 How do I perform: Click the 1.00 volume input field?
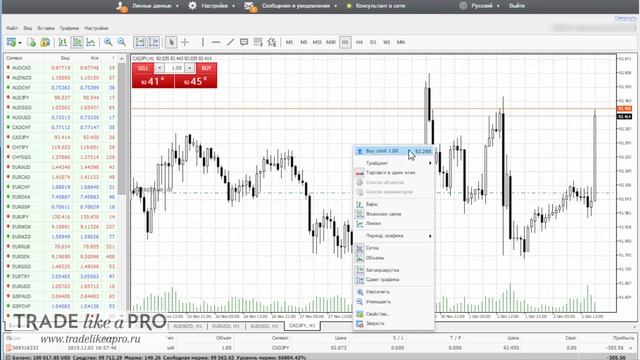(x=176, y=68)
